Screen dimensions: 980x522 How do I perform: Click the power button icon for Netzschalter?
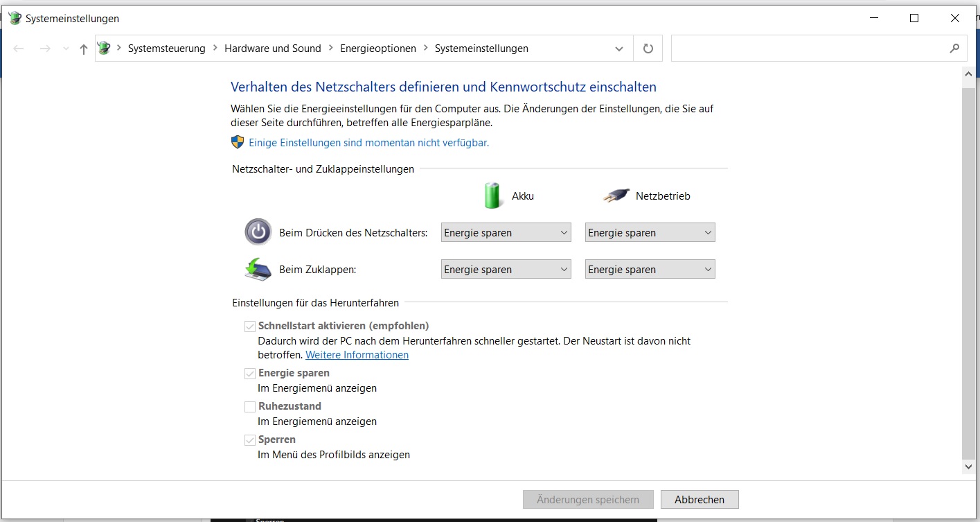[258, 232]
